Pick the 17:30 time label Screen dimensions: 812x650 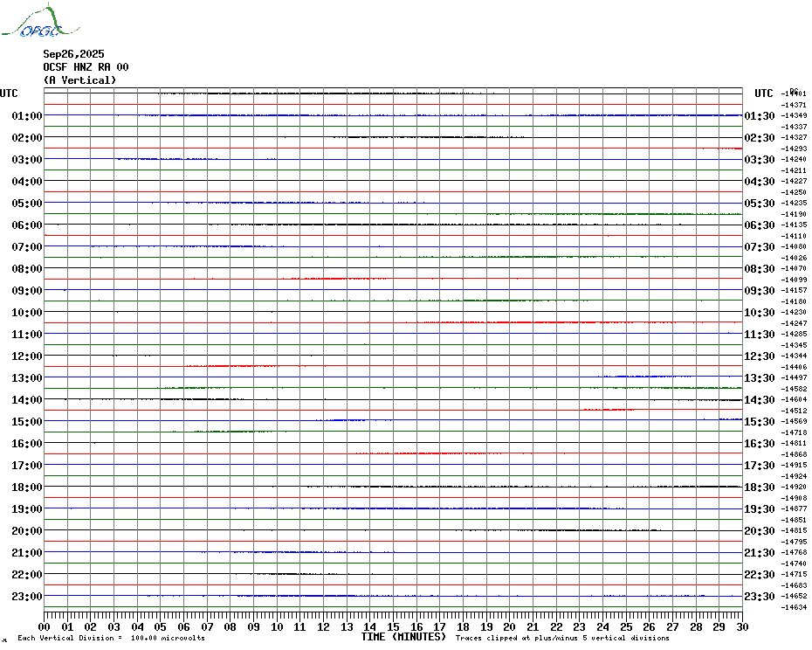(760, 466)
